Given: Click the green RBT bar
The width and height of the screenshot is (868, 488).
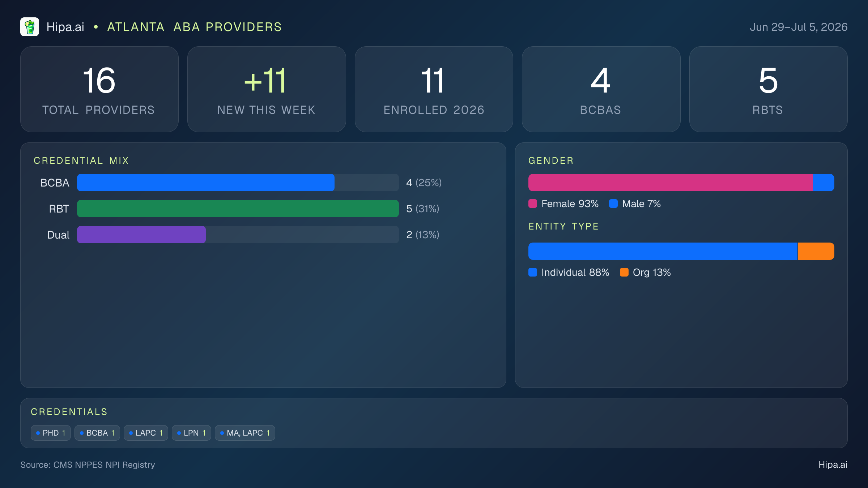Looking at the screenshot, I should pos(238,209).
